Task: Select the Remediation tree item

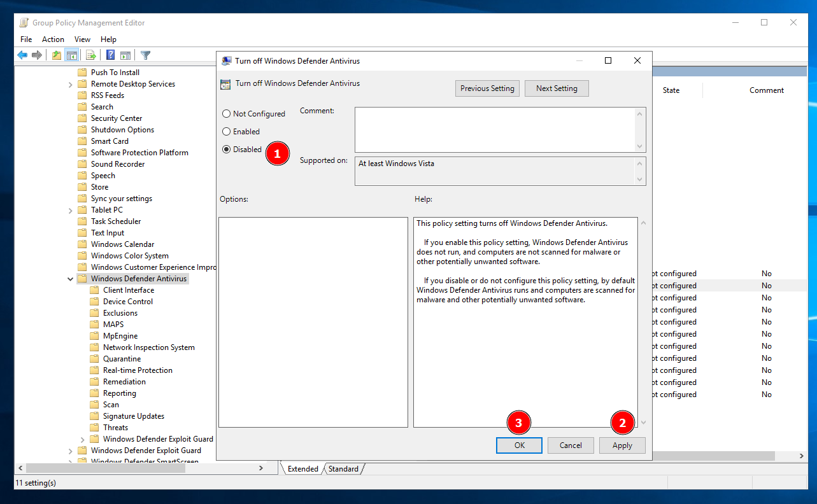Action: coord(124,382)
